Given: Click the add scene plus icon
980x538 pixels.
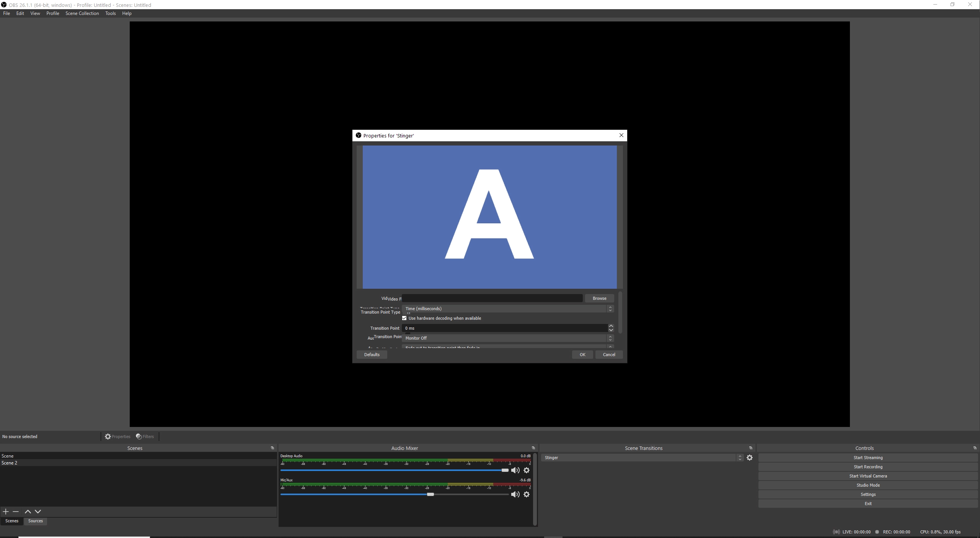Looking at the screenshot, I should [x=6, y=512].
